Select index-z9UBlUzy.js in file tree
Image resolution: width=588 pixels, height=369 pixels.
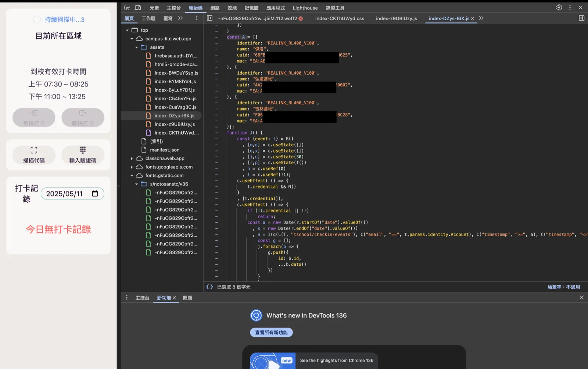175,124
